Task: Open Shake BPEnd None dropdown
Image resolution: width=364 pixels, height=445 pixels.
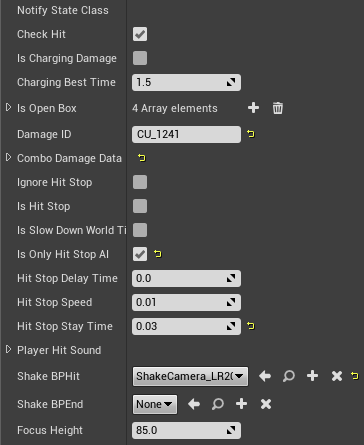Action: [x=155, y=404]
